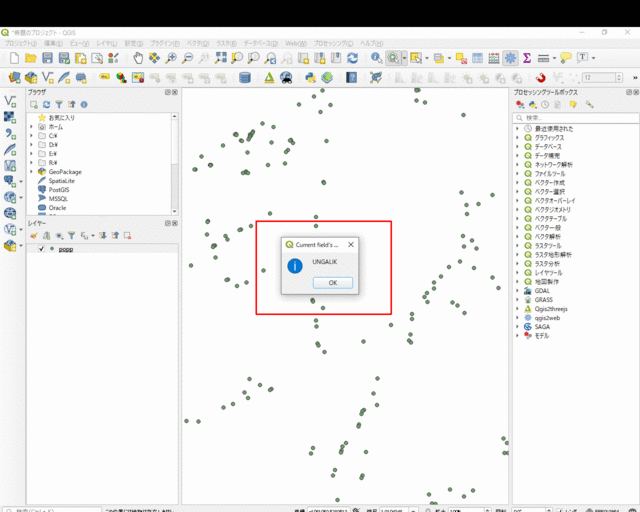Click the Add Vector Layer side icon
The image size is (640, 512).
[x=10, y=101]
